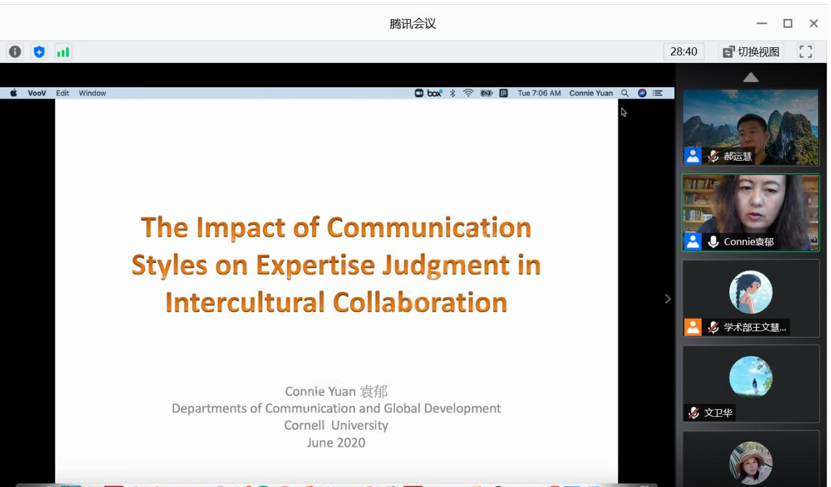Click the blue user badge beside 郝运慧
Viewport: 831px width, 487px height.
coord(692,157)
